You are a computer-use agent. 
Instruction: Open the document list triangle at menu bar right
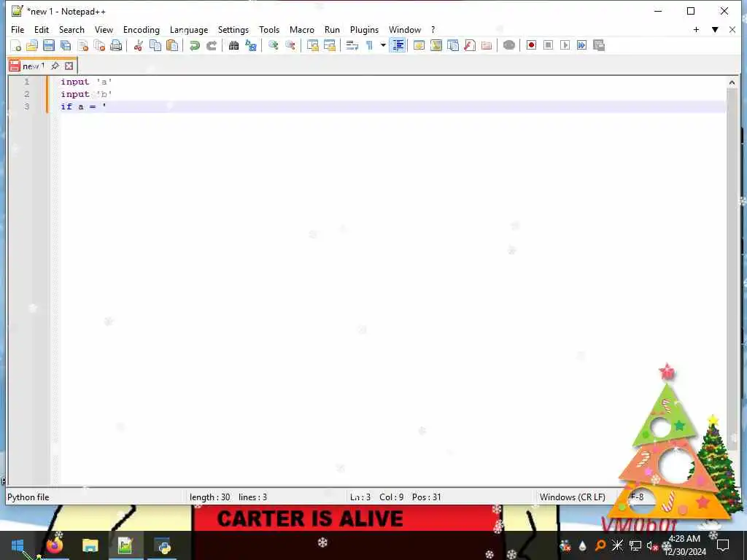(715, 29)
